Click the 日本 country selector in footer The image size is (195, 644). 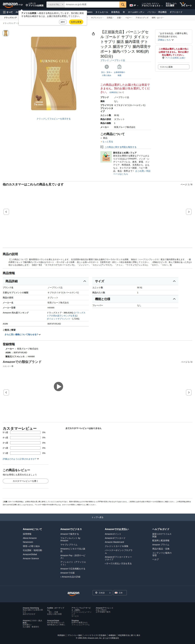[120, 593]
